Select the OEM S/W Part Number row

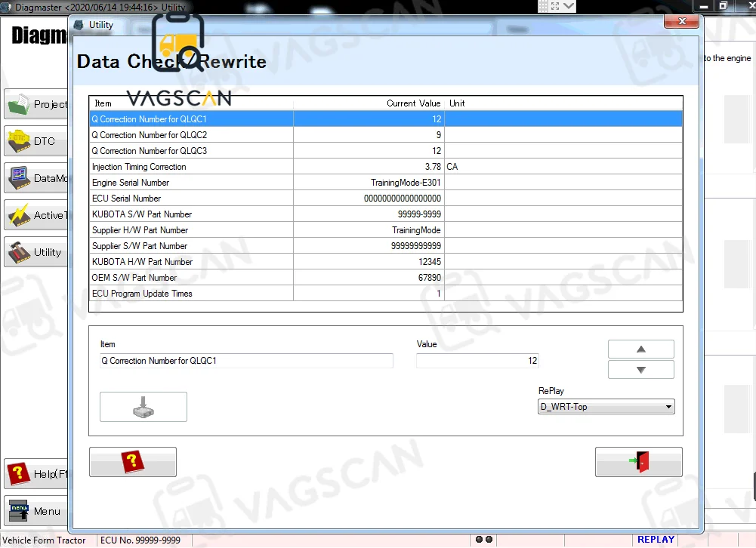point(386,278)
